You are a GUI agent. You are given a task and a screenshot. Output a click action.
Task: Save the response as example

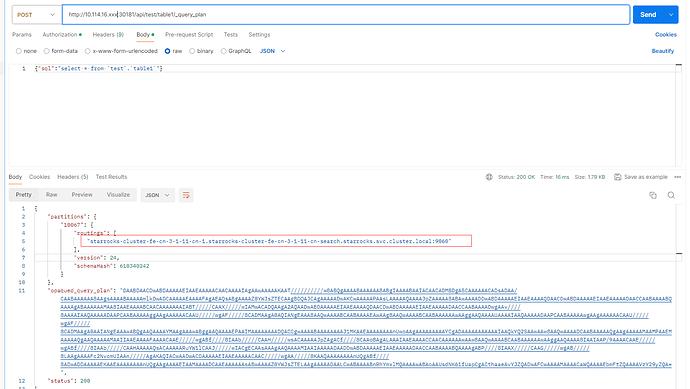pyautogui.click(x=641, y=177)
